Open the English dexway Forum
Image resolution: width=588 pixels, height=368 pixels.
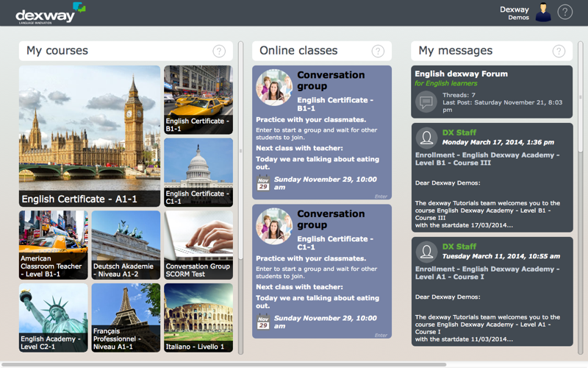(x=492, y=92)
